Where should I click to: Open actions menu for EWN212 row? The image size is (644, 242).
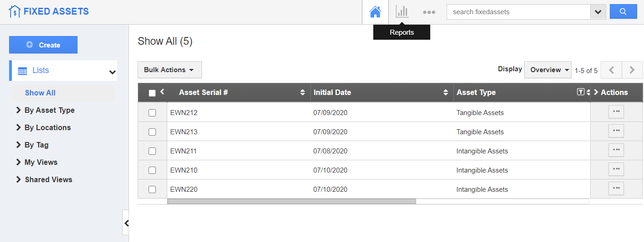[616, 112]
